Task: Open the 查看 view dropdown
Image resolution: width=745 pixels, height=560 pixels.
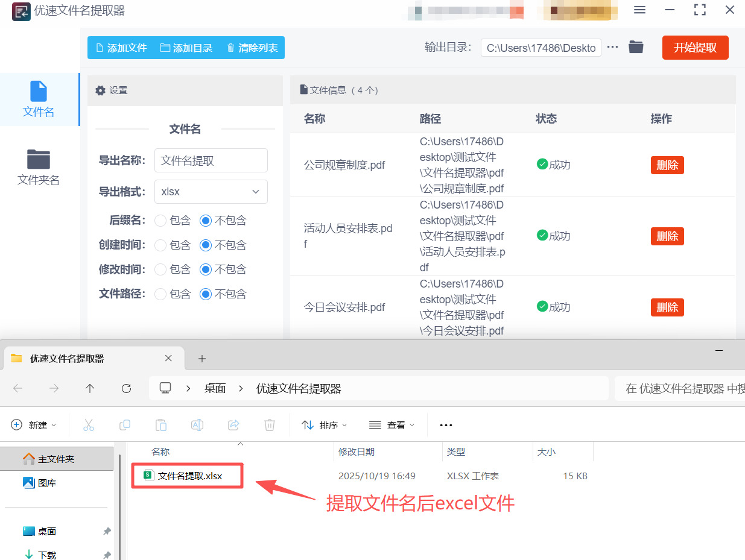Action: [392, 425]
